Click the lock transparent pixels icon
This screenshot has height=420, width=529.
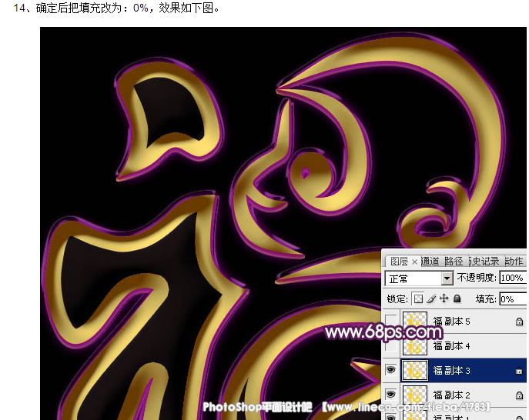[419, 298]
